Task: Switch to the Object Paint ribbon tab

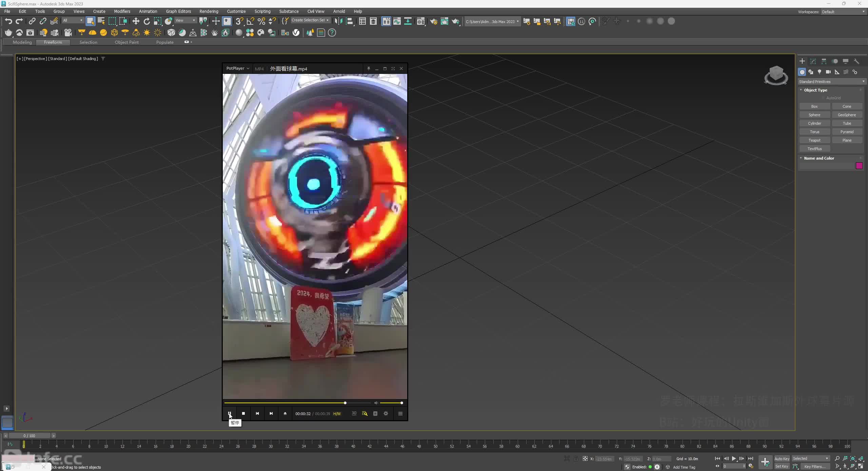Action: 126,42
